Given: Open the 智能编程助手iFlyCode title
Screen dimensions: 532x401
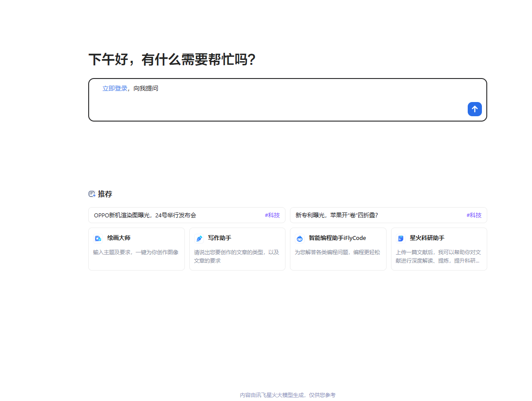Looking at the screenshot, I should 337,238.
